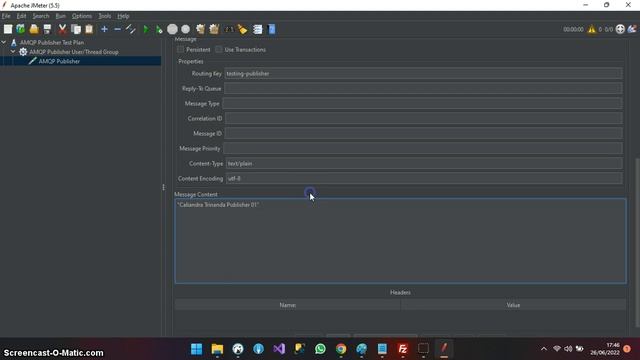The image size is (640, 360).
Task: Open the Edit menu
Action: point(21,16)
